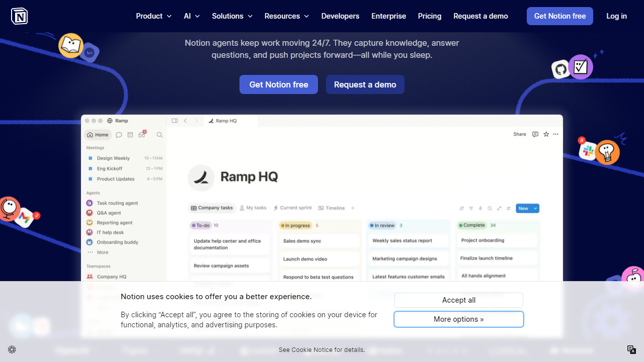644x362 pixels.
Task: Click the database sort arrows icon
Action: click(462, 208)
